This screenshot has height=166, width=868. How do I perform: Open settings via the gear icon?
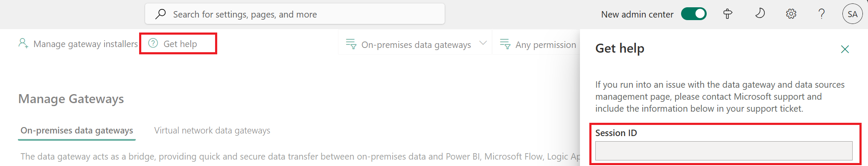tap(791, 14)
